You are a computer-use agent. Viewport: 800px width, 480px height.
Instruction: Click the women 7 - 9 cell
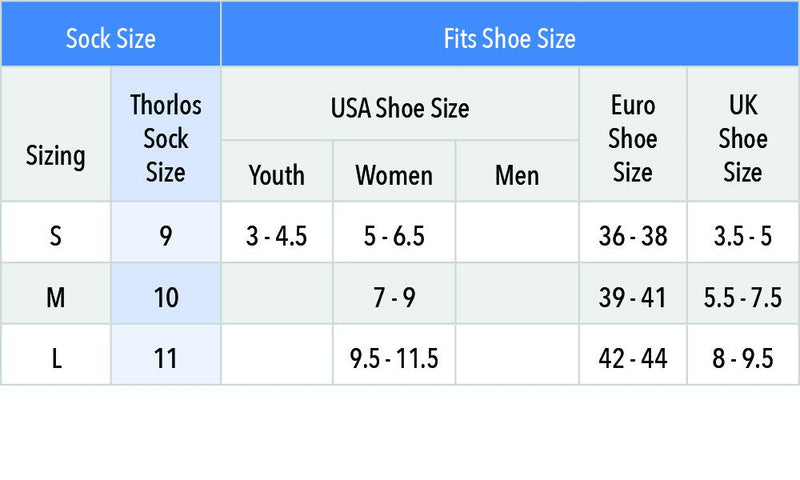(394, 293)
